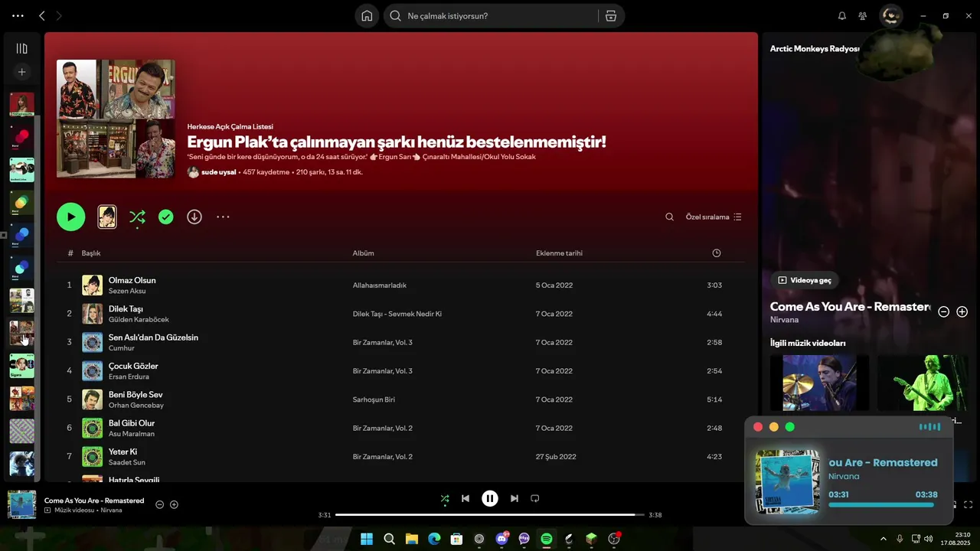Open artist link 'Gülden Karaböcek'
980x551 pixels.
point(139,319)
